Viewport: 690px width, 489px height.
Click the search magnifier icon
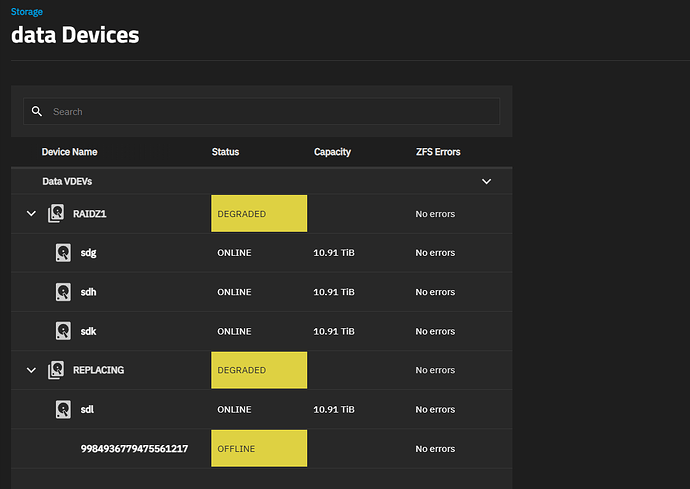click(x=37, y=111)
